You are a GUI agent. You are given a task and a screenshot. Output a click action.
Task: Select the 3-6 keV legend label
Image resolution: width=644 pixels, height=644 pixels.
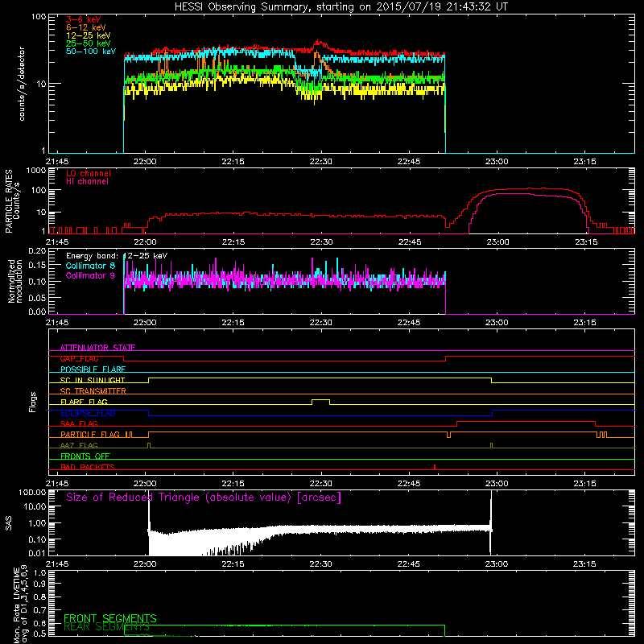tap(83, 19)
